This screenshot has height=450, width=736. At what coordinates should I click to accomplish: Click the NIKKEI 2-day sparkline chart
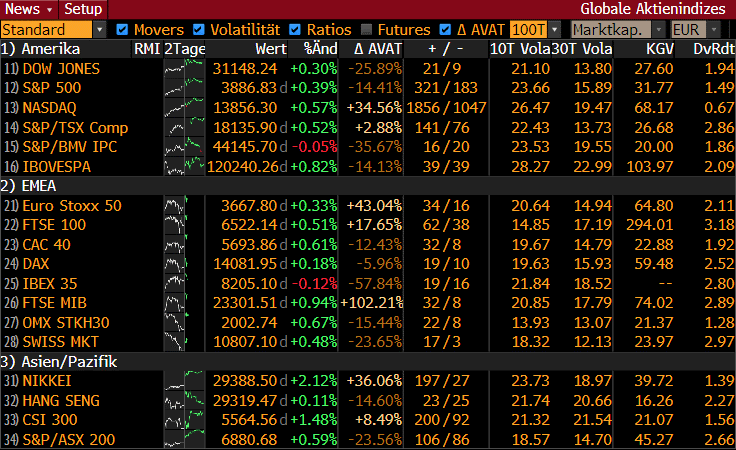point(184,381)
